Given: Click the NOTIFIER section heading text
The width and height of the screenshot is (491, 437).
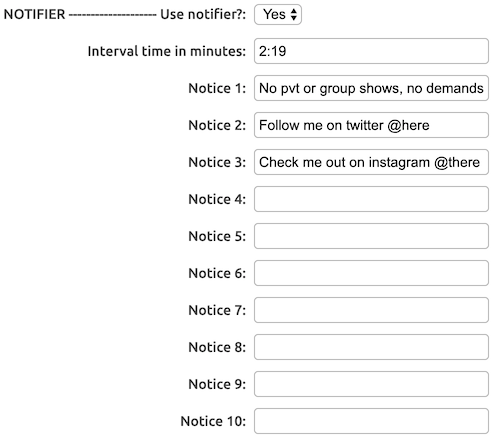Looking at the screenshot, I should pyautogui.click(x=34, y=14).
